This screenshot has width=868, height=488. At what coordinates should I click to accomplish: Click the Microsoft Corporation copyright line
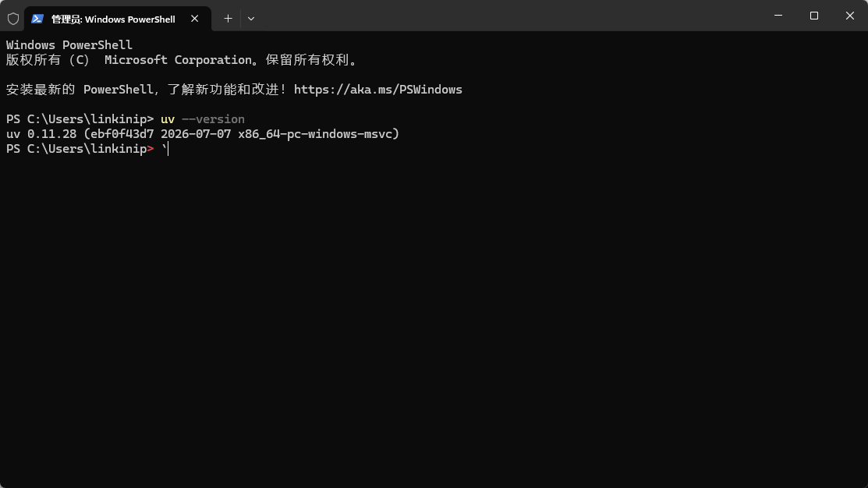point(182,60)
